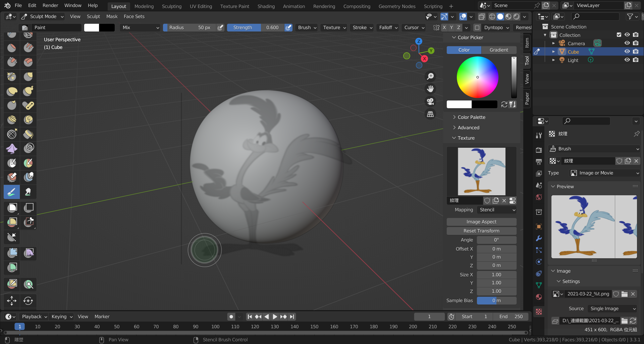Click the Image Aspect button

(x=481, y=222)
